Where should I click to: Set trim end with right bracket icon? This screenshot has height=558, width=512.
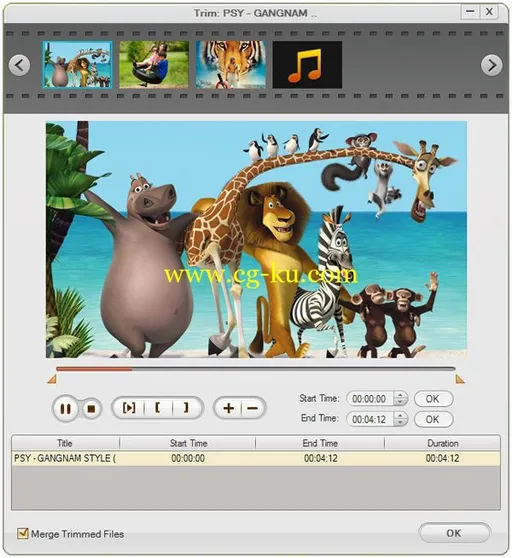click(x=186, y=408)
